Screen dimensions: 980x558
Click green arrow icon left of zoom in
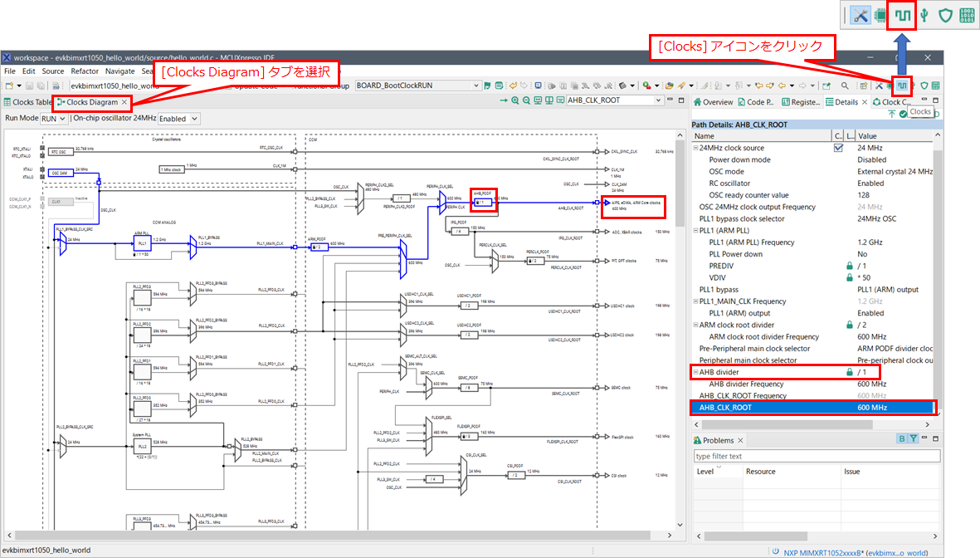504,100
